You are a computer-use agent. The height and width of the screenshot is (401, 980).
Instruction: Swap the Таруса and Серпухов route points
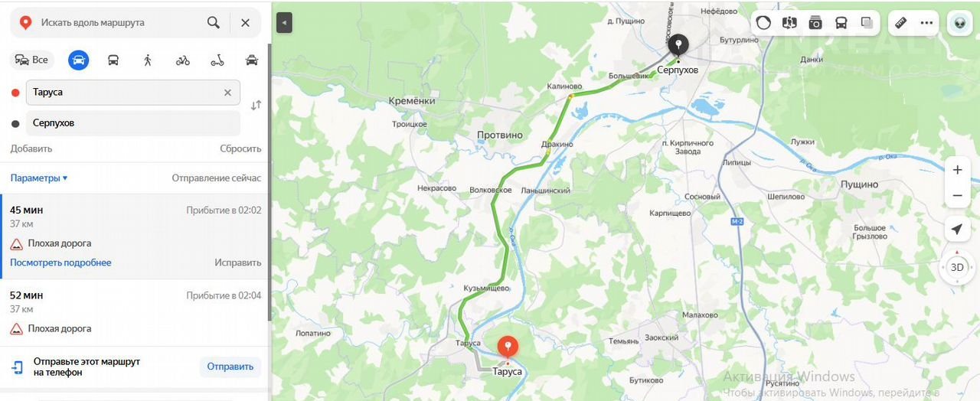256,106
